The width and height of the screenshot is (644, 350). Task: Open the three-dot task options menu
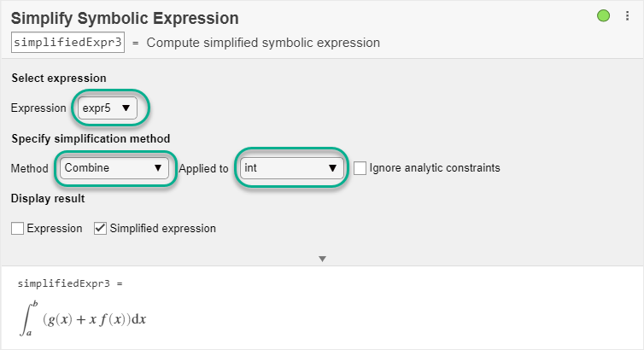coord(626,15)
